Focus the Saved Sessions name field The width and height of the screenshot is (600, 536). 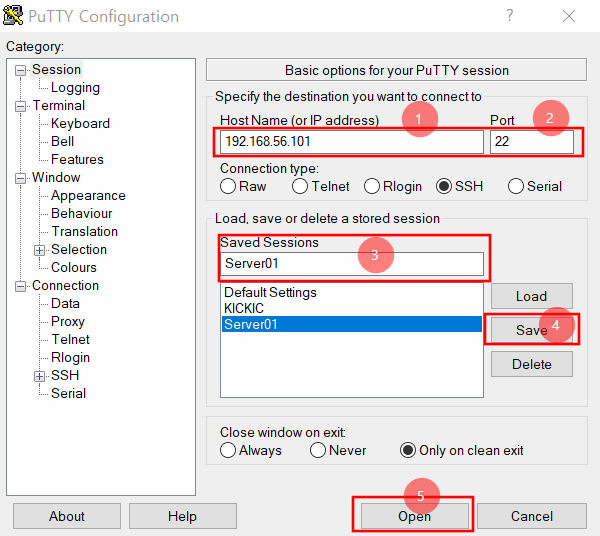point(352,264)
